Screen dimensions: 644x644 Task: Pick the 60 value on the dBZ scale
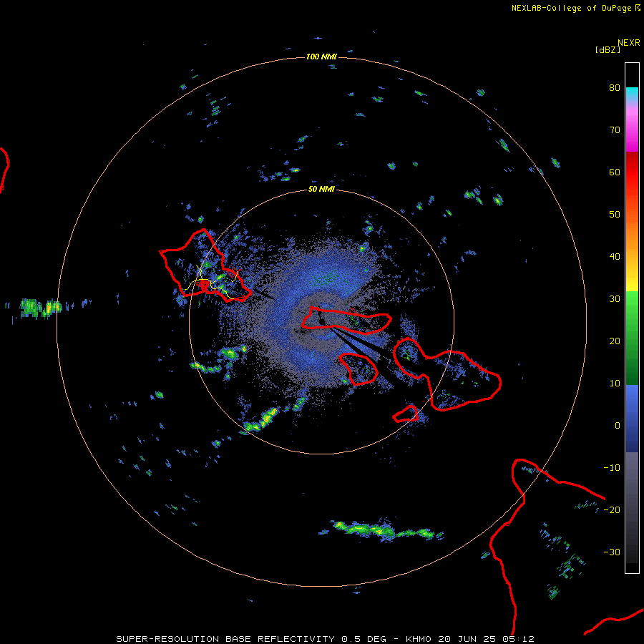(x=615, y=172)
